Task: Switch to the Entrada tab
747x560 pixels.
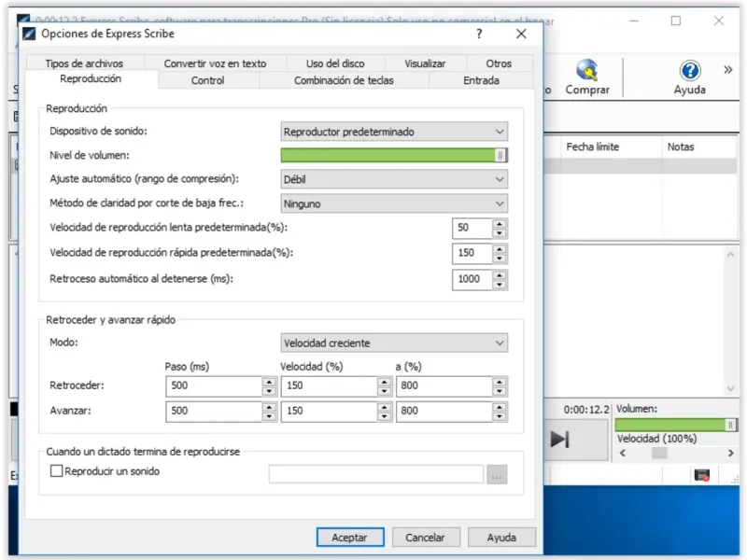Action: click(x=481, y=80)
